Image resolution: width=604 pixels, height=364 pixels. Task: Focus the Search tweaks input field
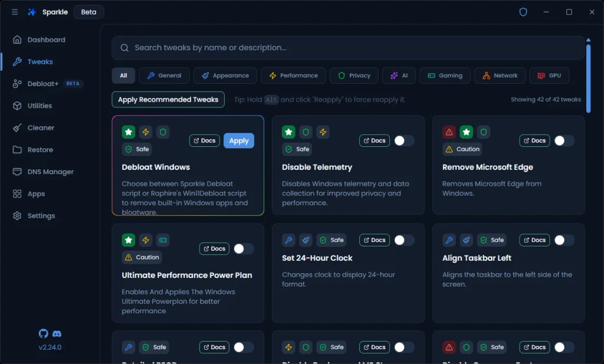348,48
